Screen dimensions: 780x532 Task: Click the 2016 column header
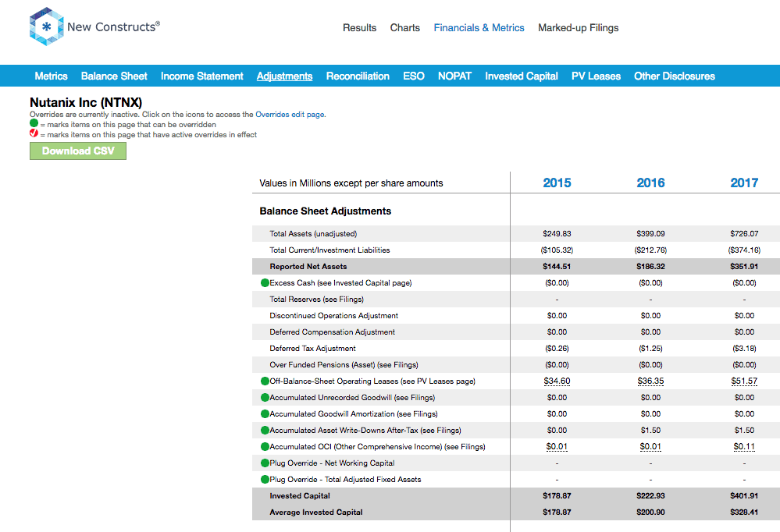pyautogui.click(x=650, y=183)
